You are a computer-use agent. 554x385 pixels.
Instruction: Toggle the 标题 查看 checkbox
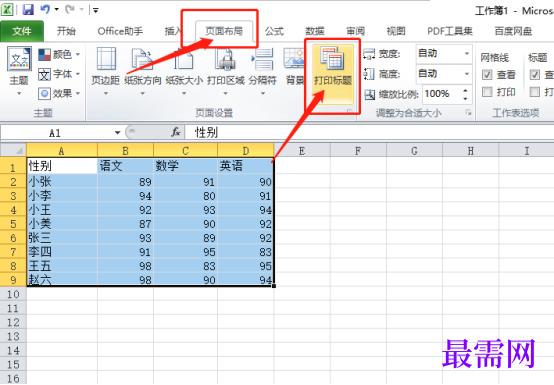click(x=535, y=75)
